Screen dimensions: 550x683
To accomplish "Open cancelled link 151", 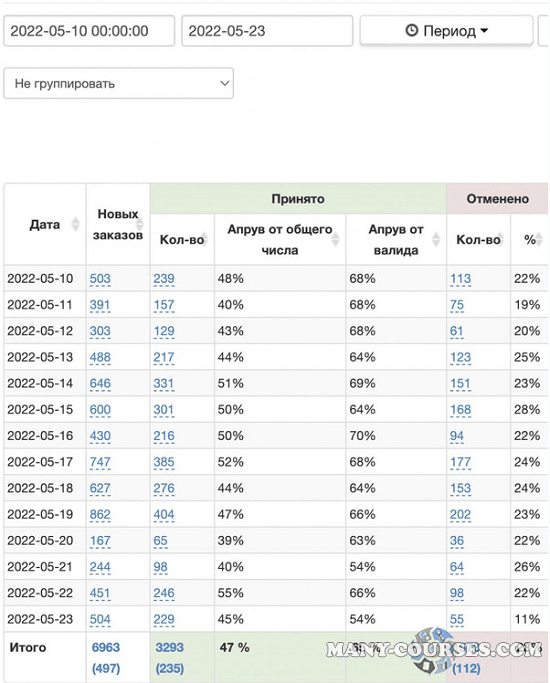I will click(x=460, y=383).
